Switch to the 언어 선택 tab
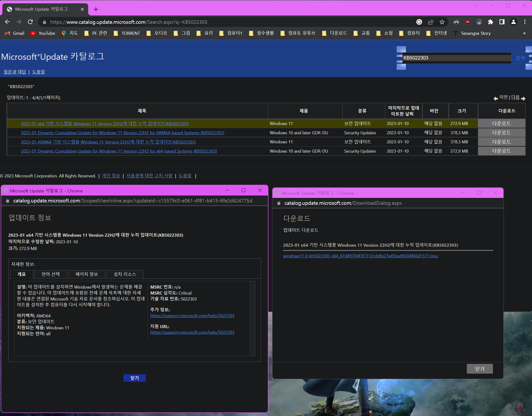532x416 pixels. [51, 274]
